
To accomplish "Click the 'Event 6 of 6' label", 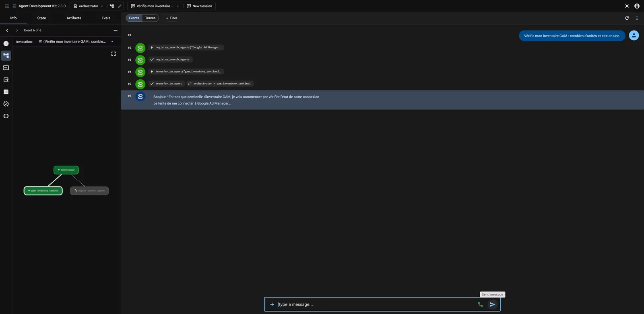I will pyautogui.click(x=33, y=30).
